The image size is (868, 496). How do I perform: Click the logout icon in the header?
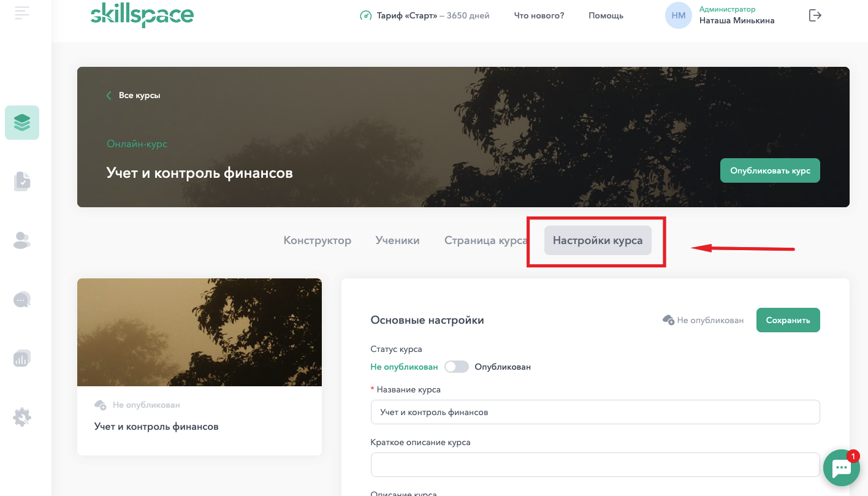(x=815, y=15)
